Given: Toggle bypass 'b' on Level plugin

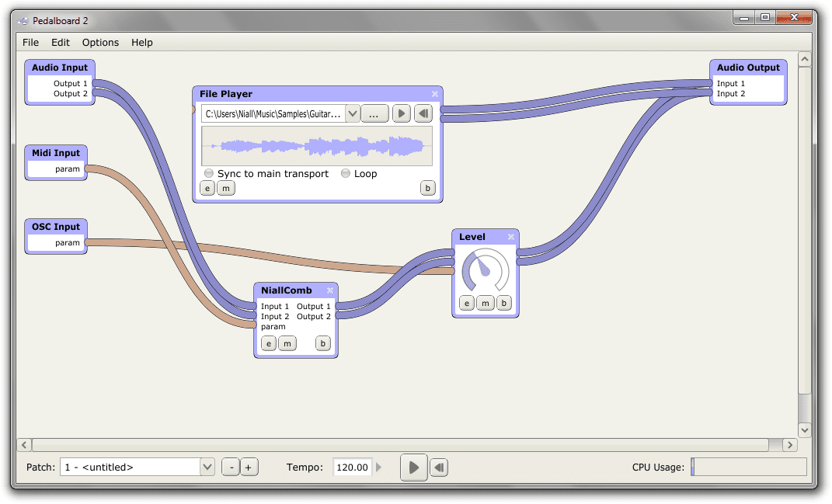Looking at the screenshot, I should click(503, 303).
